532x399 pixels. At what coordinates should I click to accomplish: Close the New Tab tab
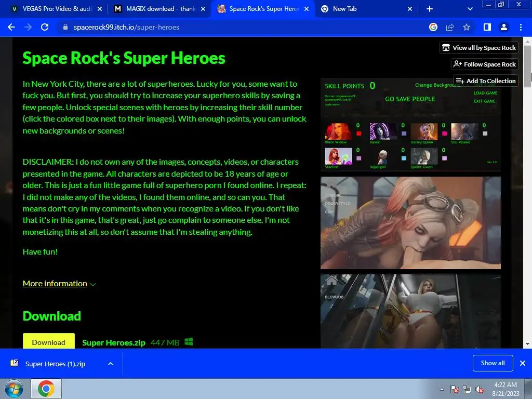tap(410, 9)
